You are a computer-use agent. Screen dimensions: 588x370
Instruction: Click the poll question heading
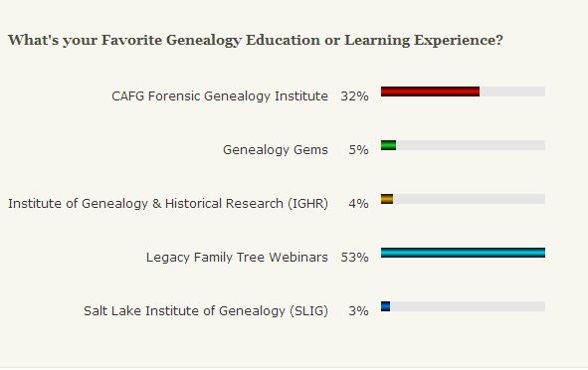coord(256,40)
